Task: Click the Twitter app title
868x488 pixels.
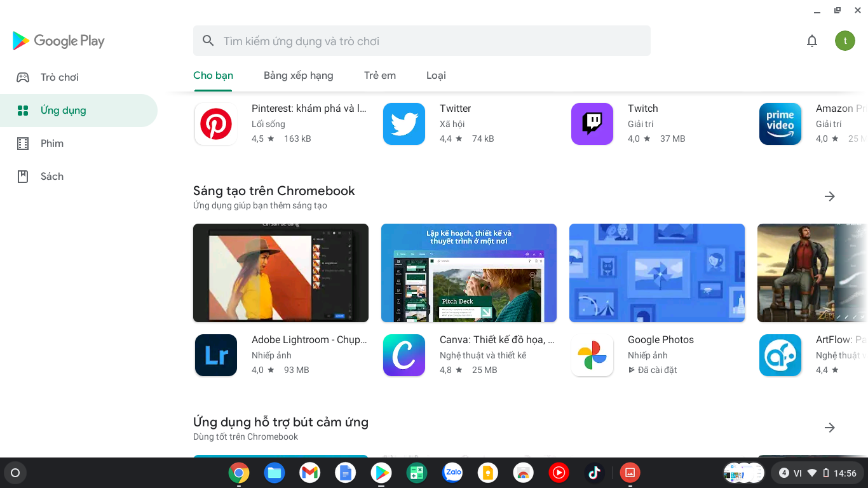Action: 456,109
